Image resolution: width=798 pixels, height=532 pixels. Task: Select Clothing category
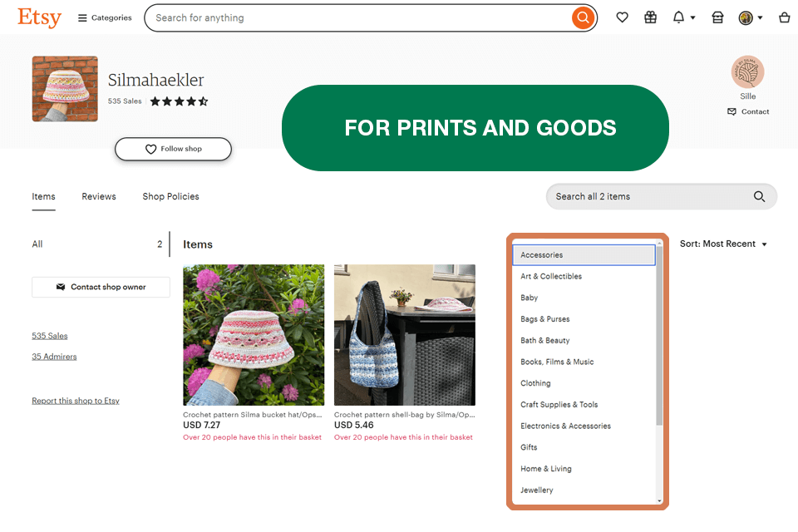[x=584, y=383]
